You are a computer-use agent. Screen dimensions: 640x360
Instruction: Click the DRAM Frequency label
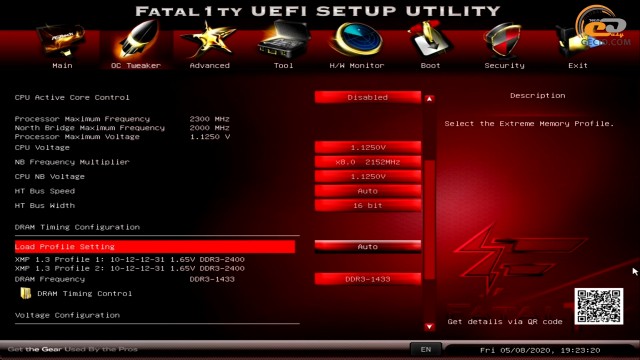[50, 279]
